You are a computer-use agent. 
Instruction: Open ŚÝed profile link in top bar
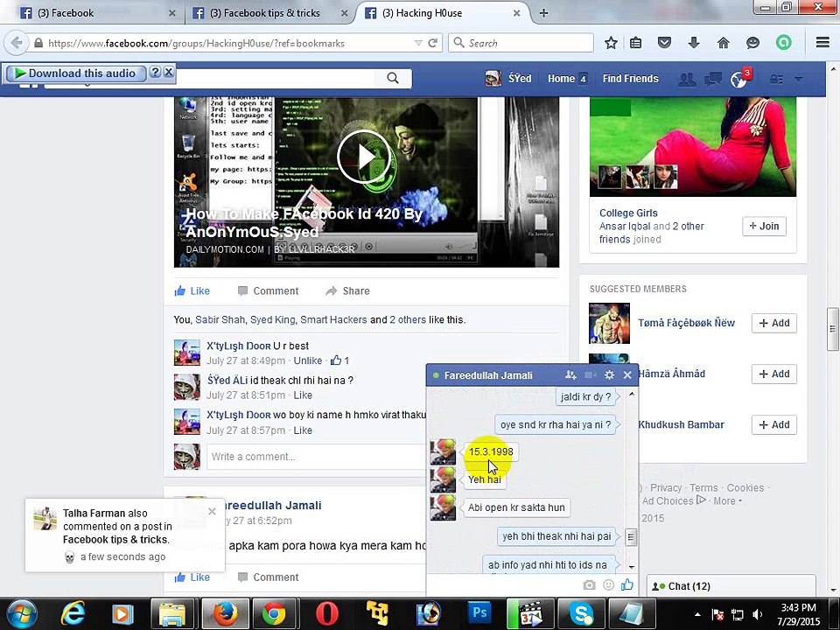pos(509,79)
